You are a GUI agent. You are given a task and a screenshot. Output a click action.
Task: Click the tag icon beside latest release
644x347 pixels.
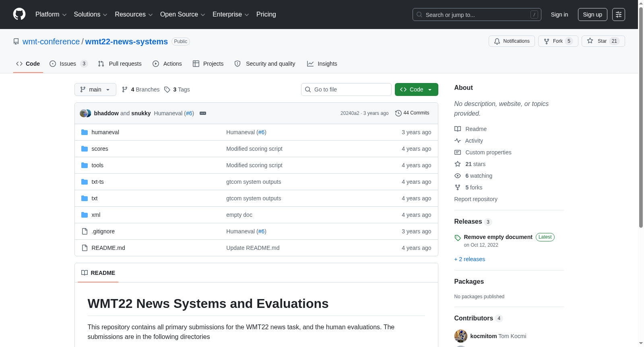tap(458, 238)
